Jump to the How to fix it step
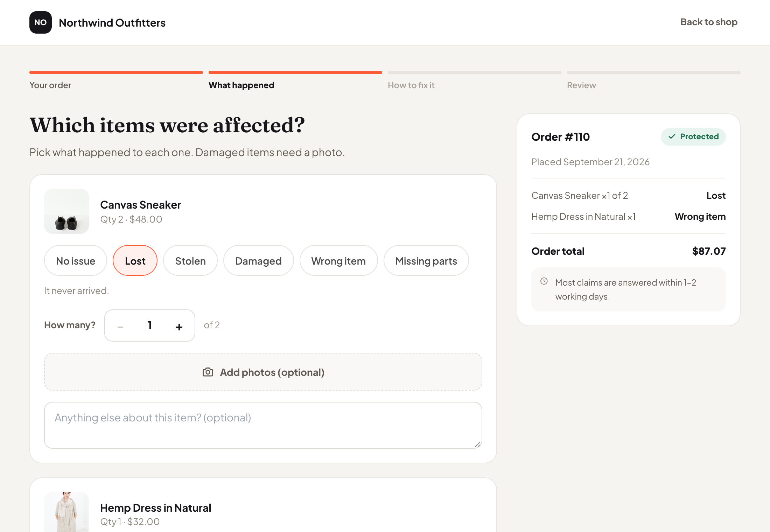The width and height of the screenshot is (770, 532). (411, 85)
